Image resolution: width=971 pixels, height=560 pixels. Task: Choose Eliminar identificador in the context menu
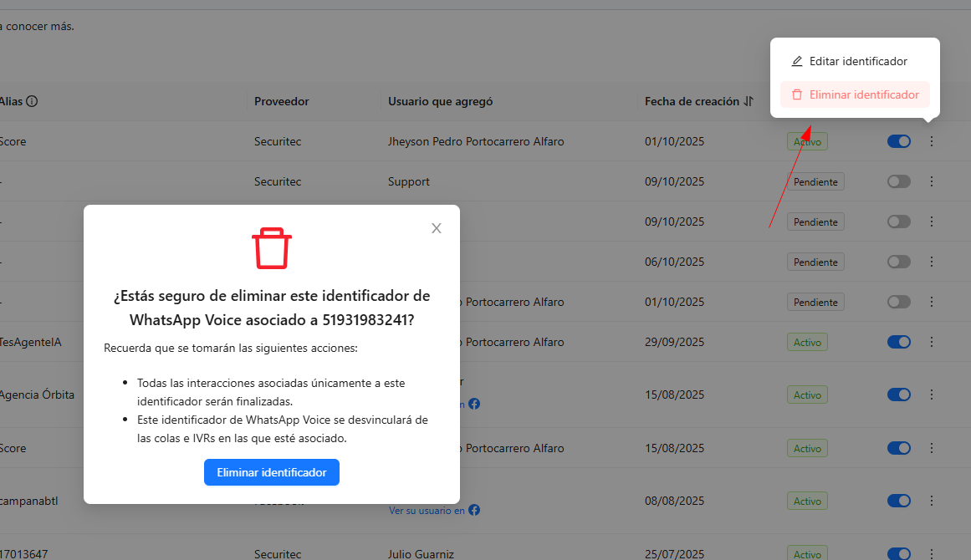863,94
